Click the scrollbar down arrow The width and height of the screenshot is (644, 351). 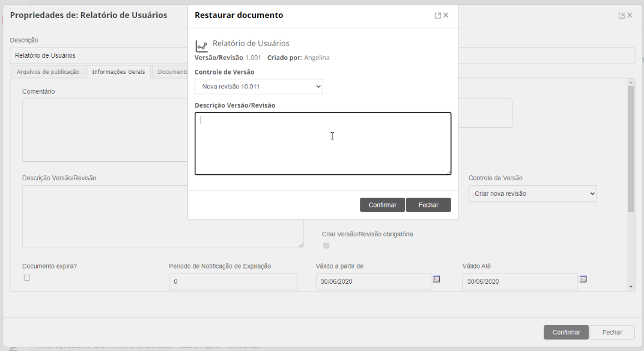[x=631, y=287]
